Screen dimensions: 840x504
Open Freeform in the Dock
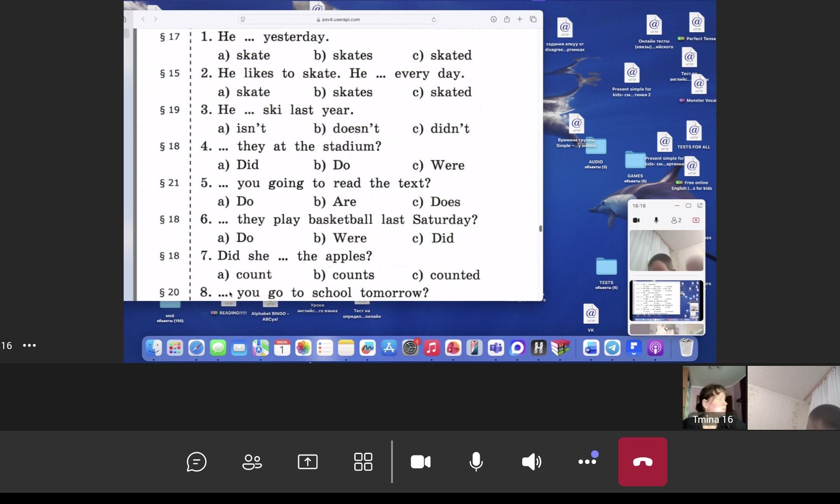point(368,348)
